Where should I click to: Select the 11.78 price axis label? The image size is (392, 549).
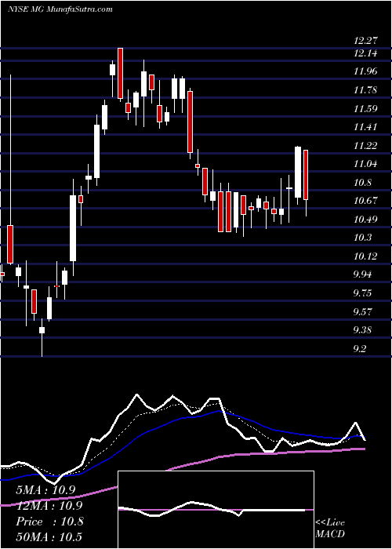[x=366, y=90]
